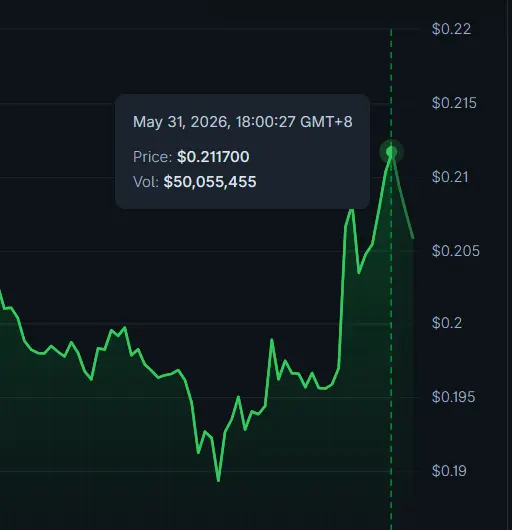Image resolution: width=512 pixels, height=530 pixels.
Task: Click the tooltip date May 31, 2026
Action: point(181,122)
